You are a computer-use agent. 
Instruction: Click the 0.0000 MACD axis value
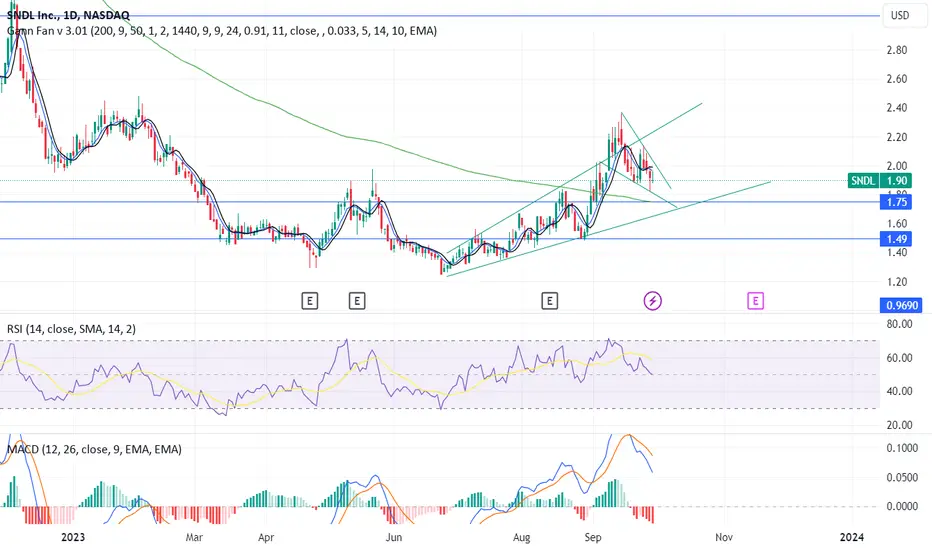902,506
